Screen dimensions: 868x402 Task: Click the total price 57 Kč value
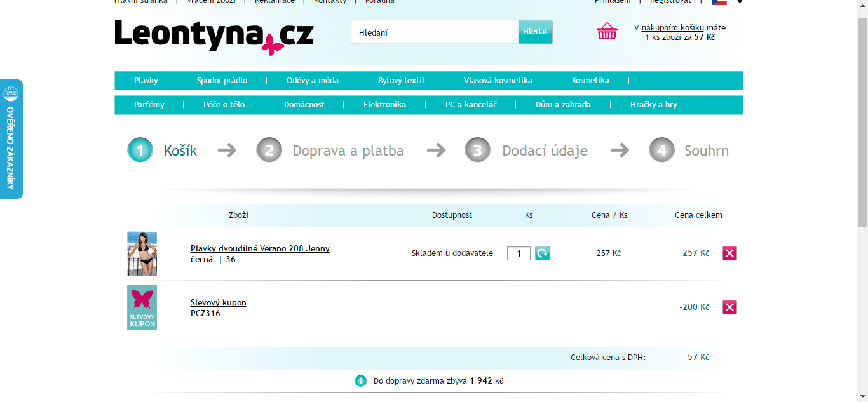[698, 358]
